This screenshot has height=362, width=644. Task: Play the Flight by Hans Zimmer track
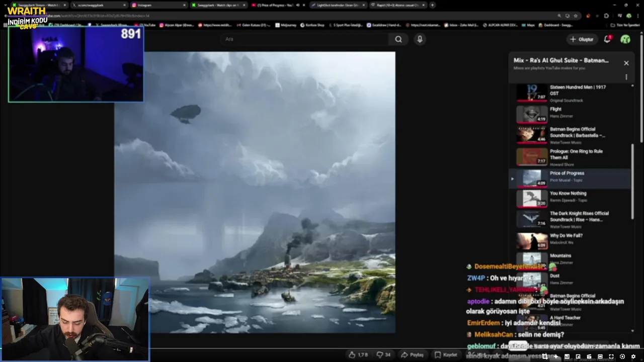pos(570,114)
